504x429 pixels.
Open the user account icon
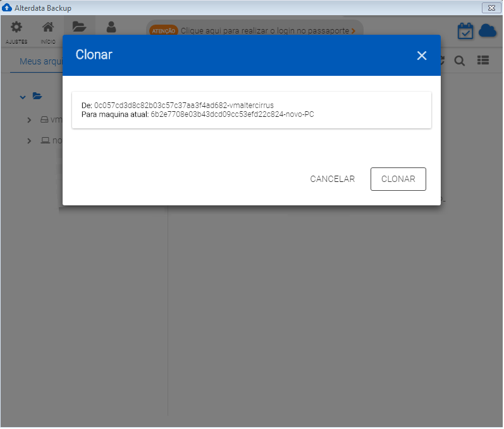pos(111,27)
